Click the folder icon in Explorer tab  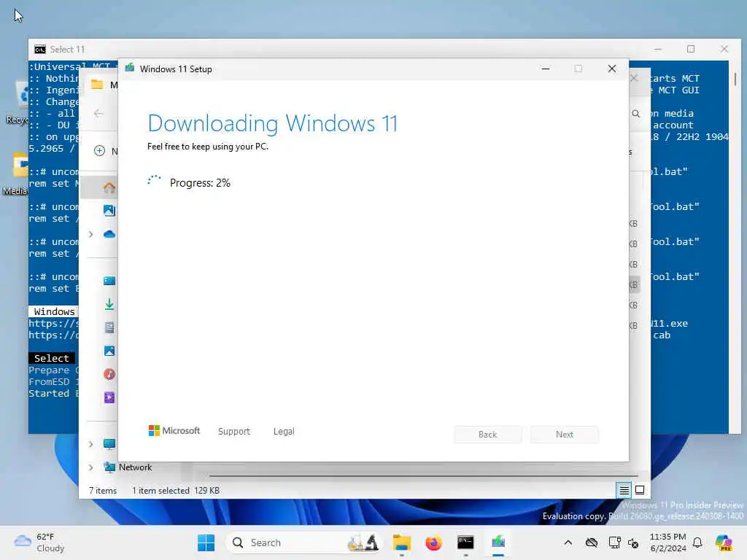[97, 85]
